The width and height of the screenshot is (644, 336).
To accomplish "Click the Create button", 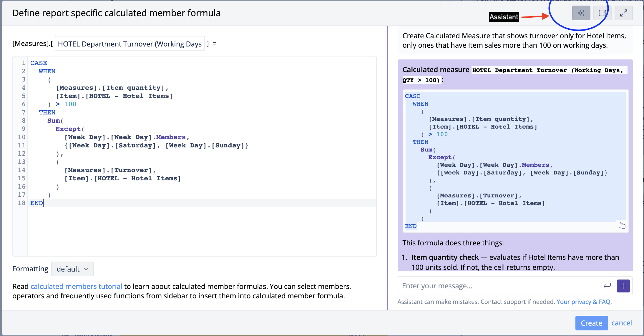I will [591, 323].
